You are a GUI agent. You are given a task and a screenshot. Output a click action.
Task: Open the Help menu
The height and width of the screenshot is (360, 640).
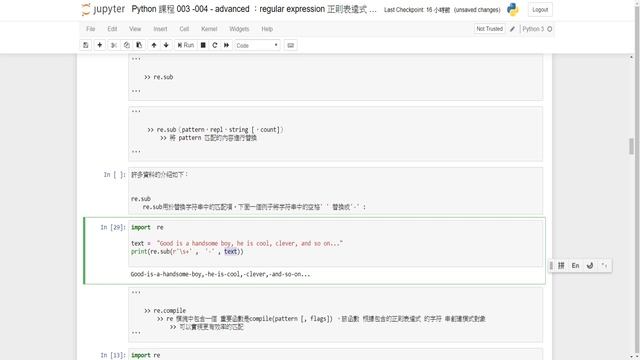[267, 29]
